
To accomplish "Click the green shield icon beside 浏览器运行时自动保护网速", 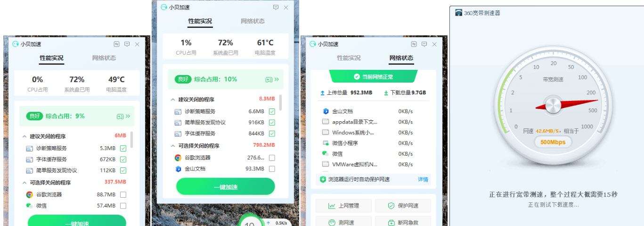I will (x=323, y=179).
